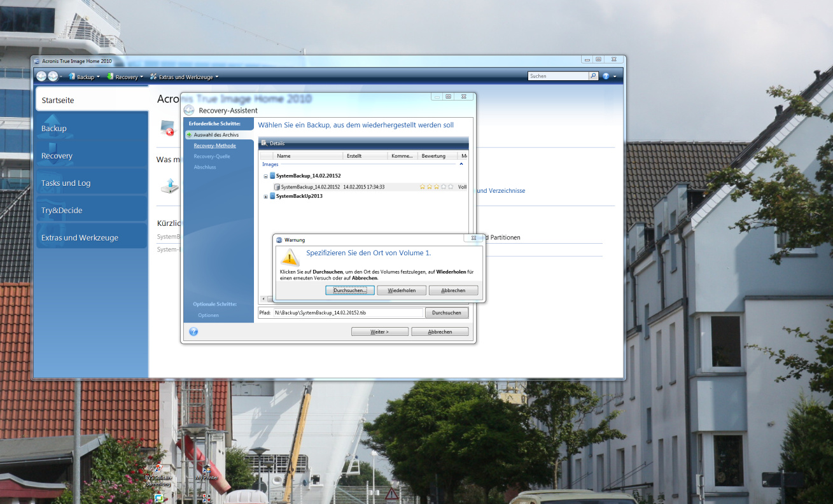Click the My Printer desktop icon
This screenshot has height=504, width=833.
[x=207, y=473]
